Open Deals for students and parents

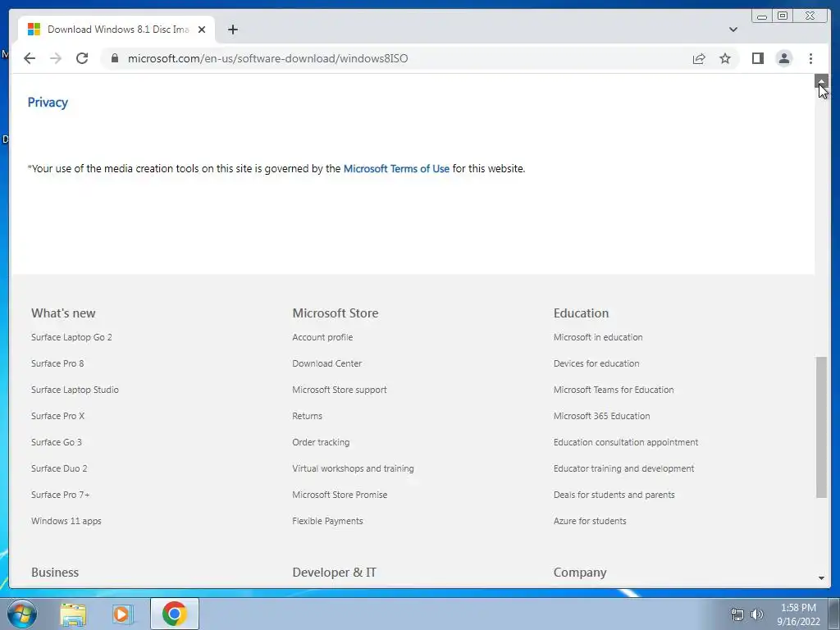coord(614,495)
